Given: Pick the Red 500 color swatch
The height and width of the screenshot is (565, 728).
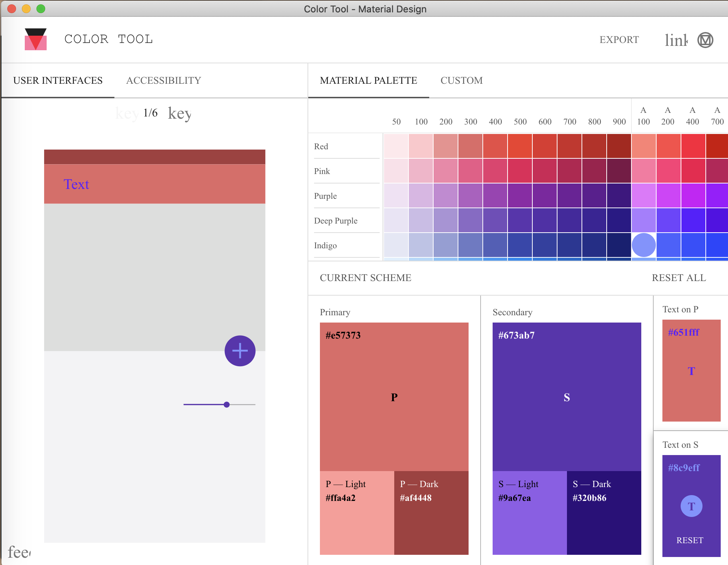Looking at the screenshot, I should [520, 146].
